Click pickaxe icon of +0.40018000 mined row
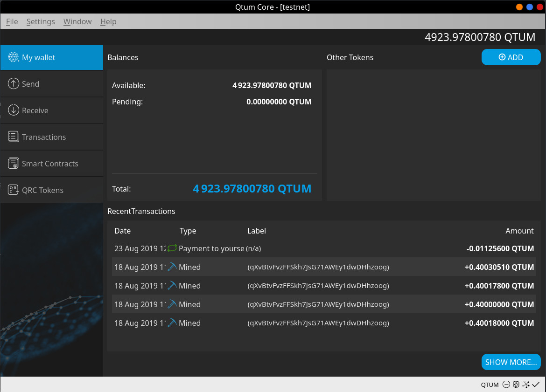546x392 pixels. click(x=172, y=323)
